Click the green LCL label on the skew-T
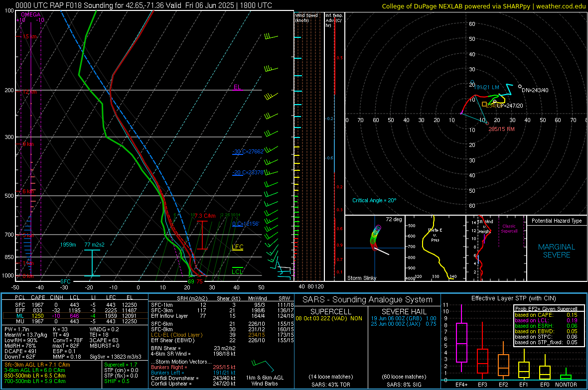The image size is (588, 390). pos(237,271)
